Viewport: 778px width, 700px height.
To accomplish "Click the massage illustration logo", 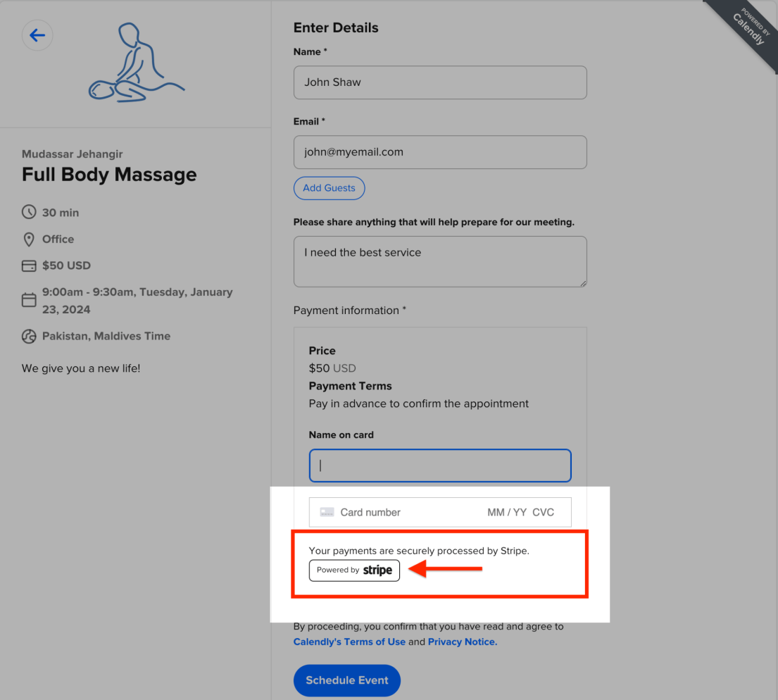I will point(137,63).
